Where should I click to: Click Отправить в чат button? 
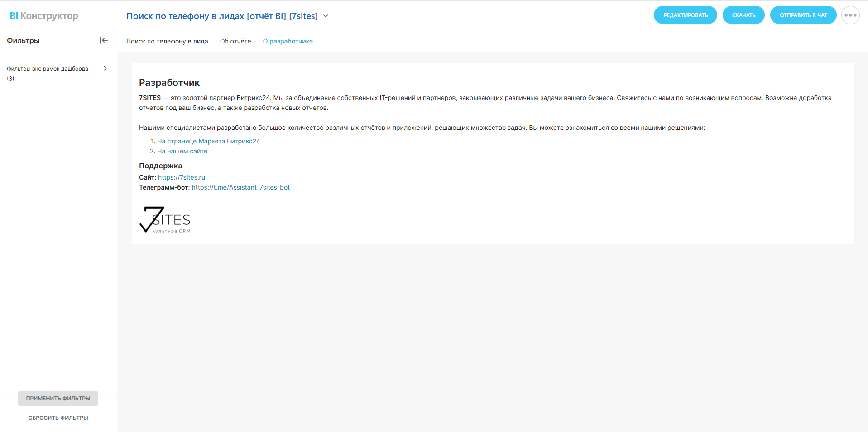pyautogui.click(x=803, y=15)
